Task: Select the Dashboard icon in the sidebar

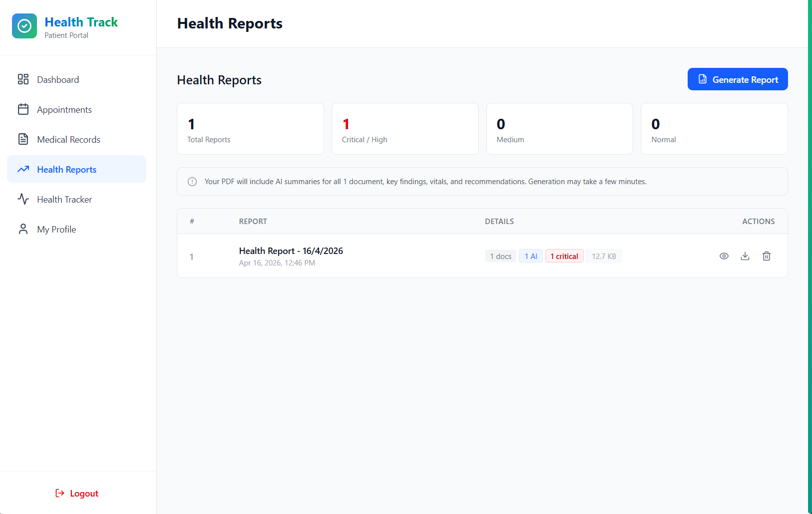Action: pos(23,79)
